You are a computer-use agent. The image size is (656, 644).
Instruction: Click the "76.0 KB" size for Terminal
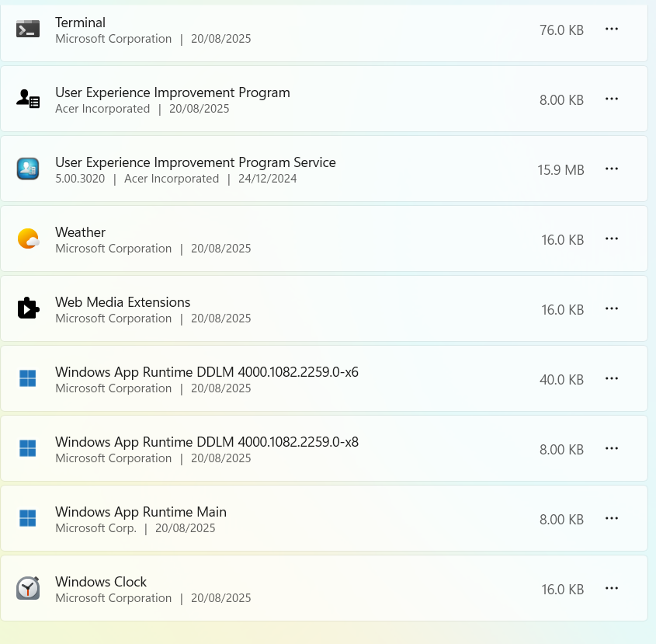click(561, 30)
